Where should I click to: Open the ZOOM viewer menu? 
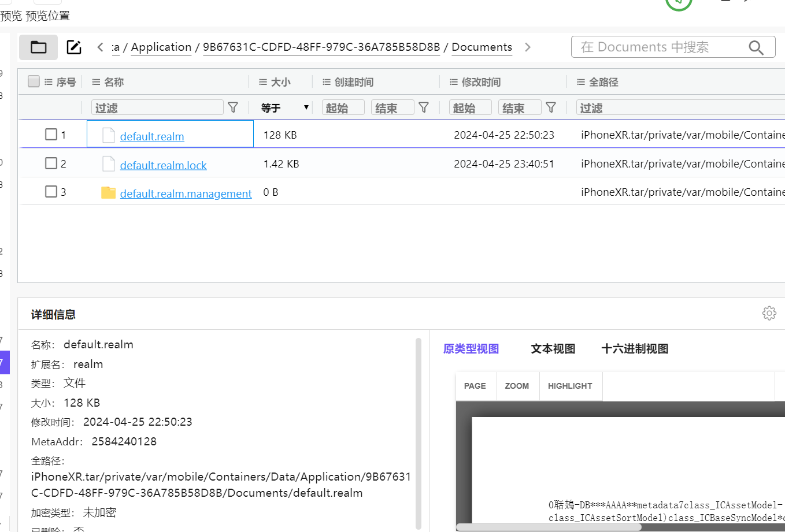point(517,386)
